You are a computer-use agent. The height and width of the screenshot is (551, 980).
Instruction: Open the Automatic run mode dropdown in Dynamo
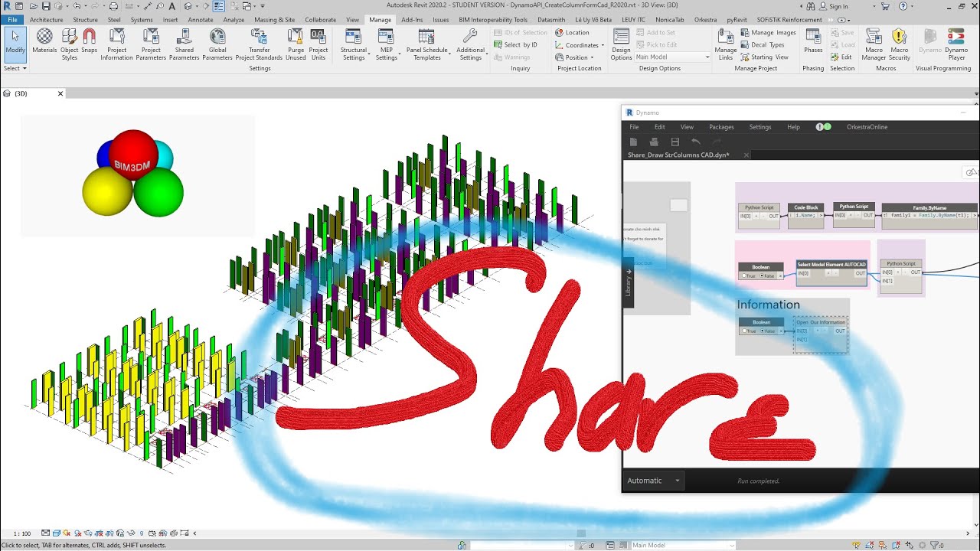tap(653, 481)
